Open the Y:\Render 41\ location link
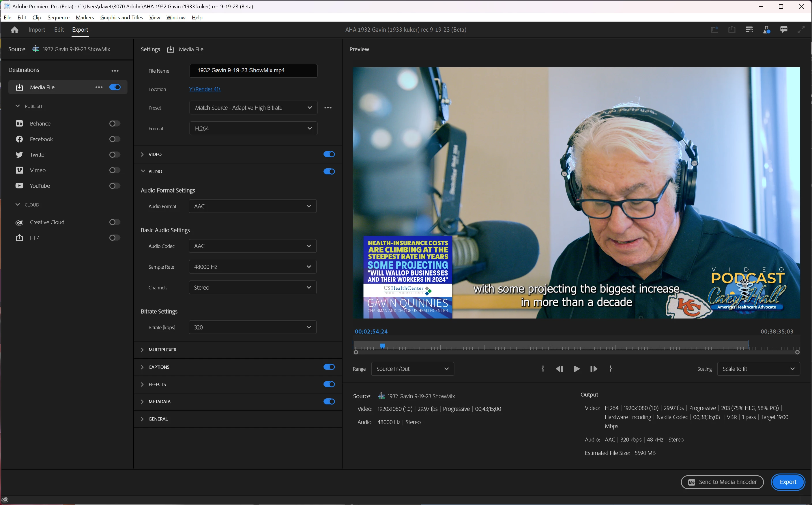812x505 pixels. (x=205, y=89)
